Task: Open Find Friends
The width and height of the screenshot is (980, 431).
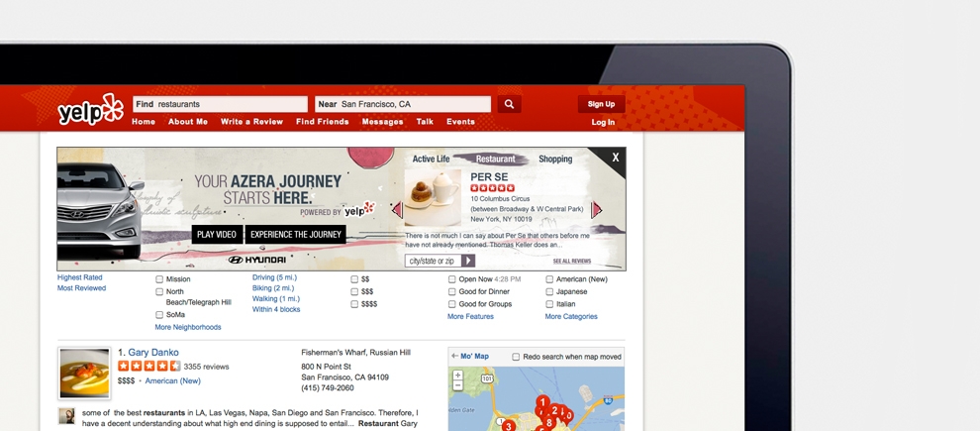Action: 323,122
